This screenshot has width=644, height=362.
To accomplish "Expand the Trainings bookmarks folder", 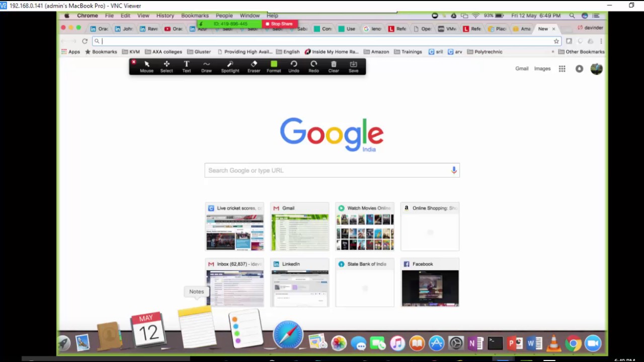I will click(x=408, y=52).
